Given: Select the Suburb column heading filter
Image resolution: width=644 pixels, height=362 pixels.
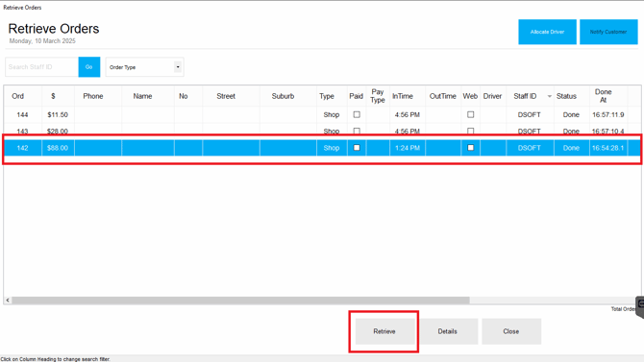Looking at the screenshot, I should click(283, 96).
